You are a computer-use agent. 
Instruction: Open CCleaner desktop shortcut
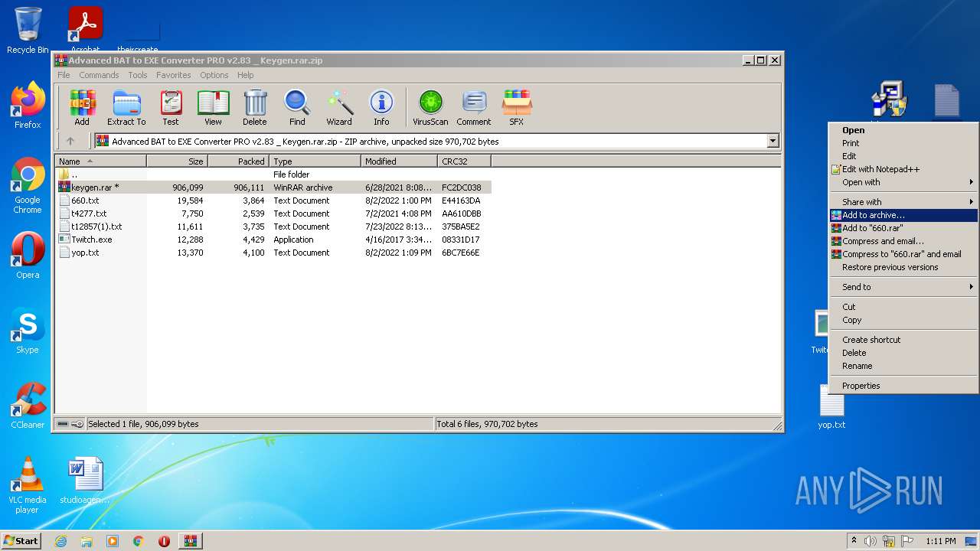coord(28,406)
